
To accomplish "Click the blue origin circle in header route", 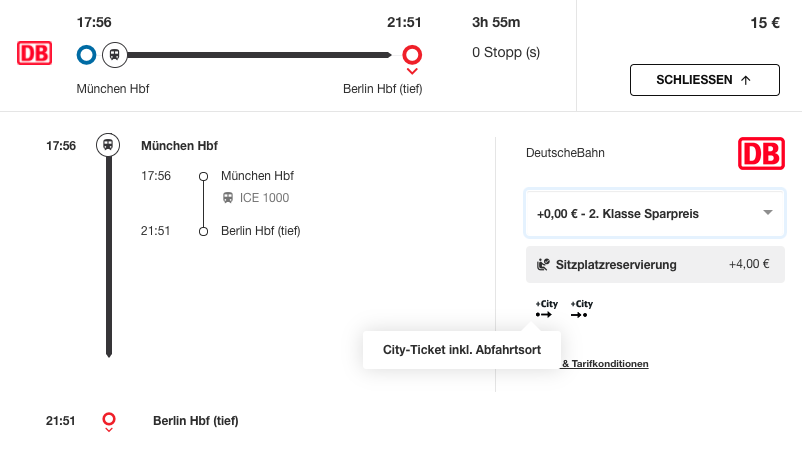I will point(86,55).
